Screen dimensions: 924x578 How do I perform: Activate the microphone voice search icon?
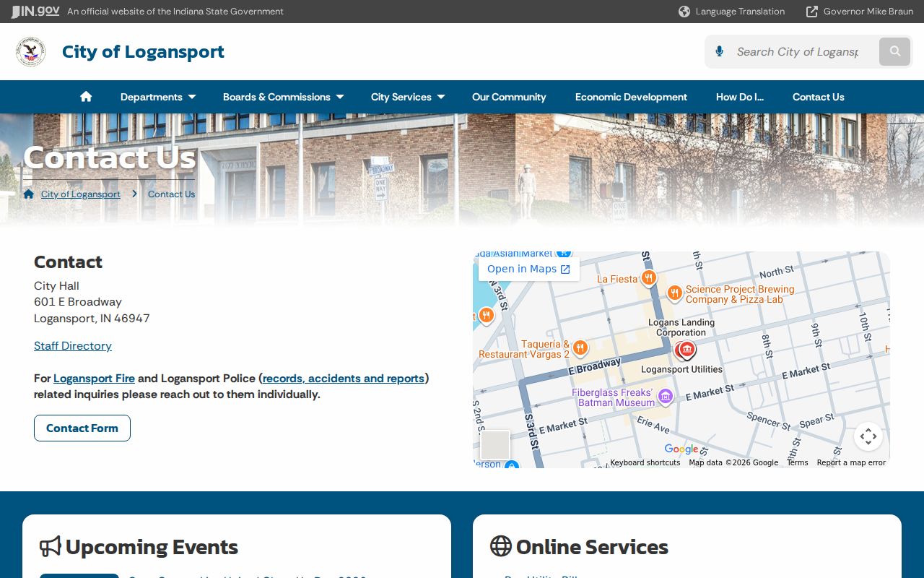(x=719, y=51)
